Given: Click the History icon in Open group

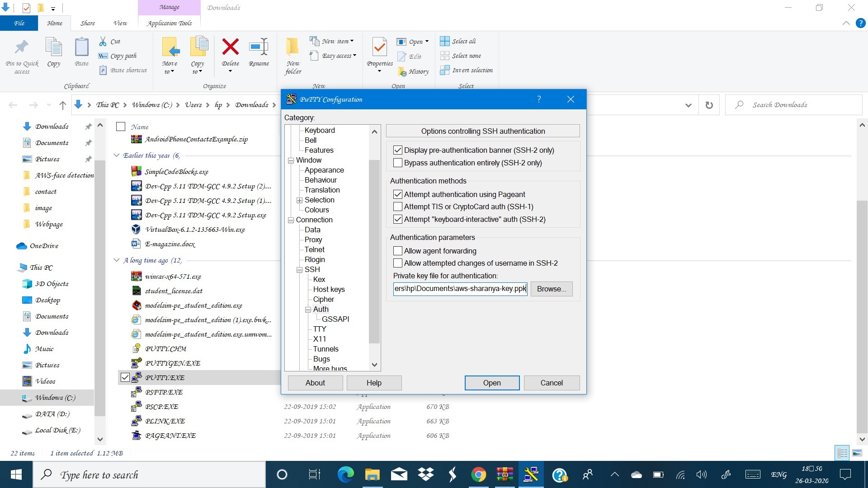Looking at the screenshot, I should [x=402, y=71].
